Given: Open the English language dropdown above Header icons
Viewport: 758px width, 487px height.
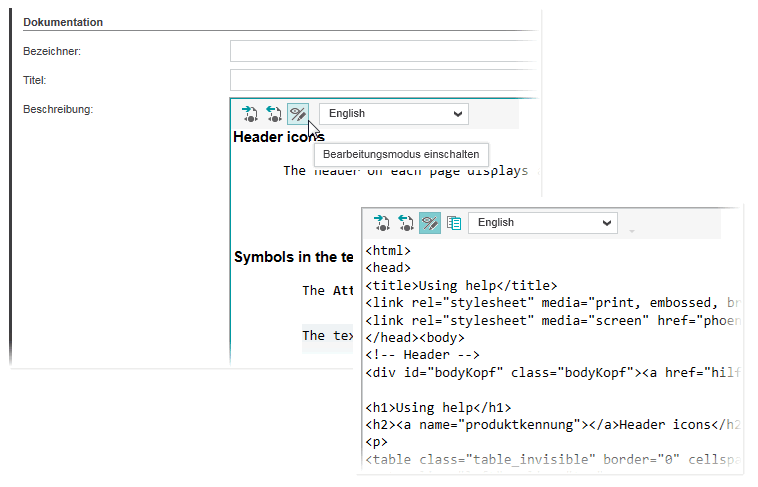Looking at the screenshot, I should click(394, 114).
